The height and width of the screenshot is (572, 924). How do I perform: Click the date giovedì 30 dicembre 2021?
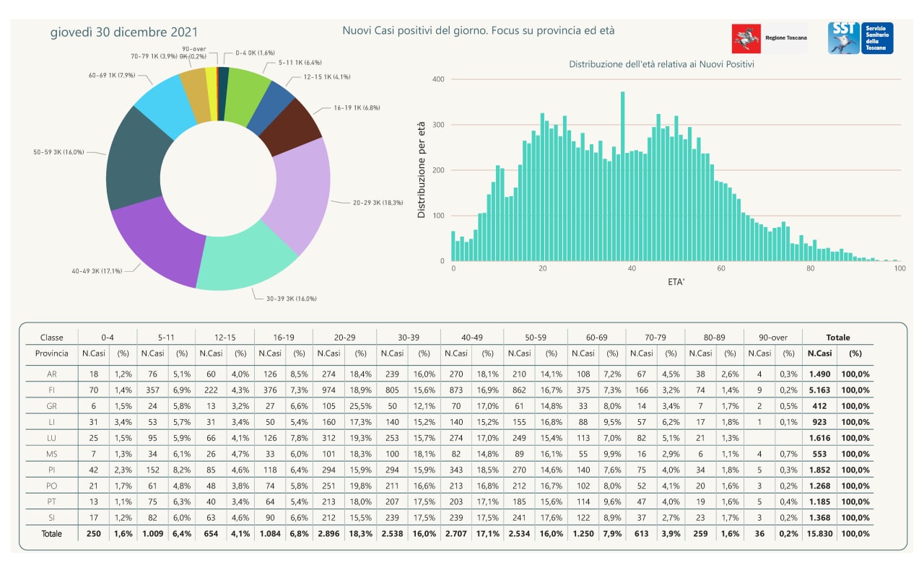[124, 32]
